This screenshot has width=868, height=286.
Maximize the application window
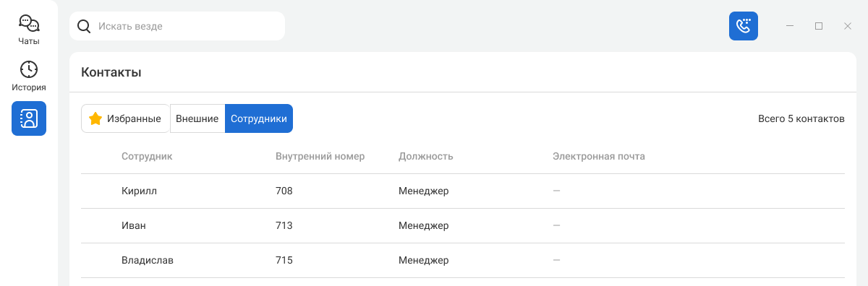pyautogui.click(x=819, y=26)
